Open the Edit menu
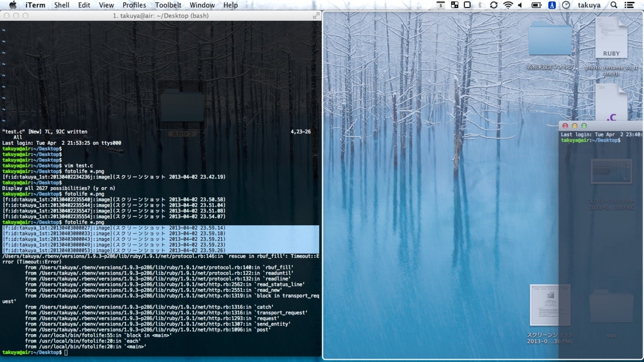Image resolution: width=644 pixels, height=362 pixels. pyautogui.click(x=84, y=5)
